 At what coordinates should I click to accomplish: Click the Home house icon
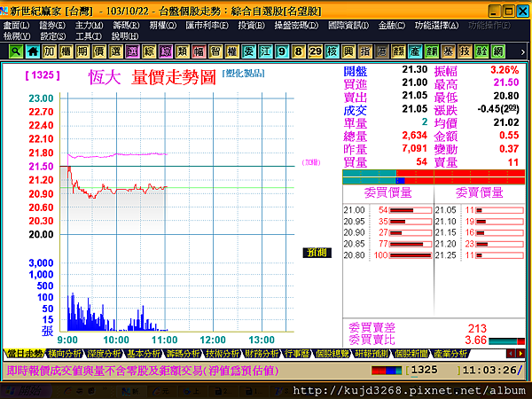[33, 51]
